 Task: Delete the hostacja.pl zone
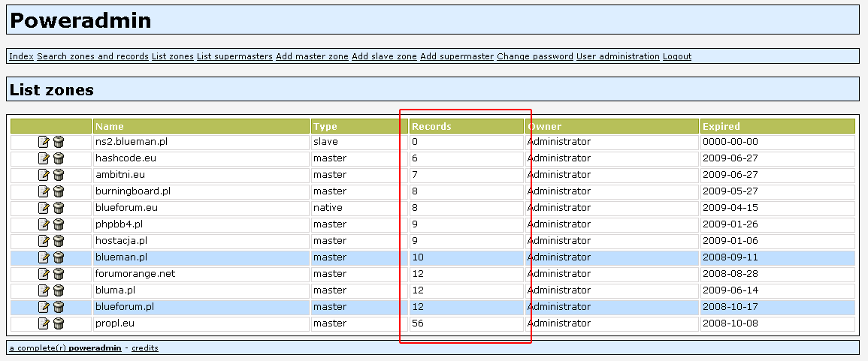tap(58, 241)
